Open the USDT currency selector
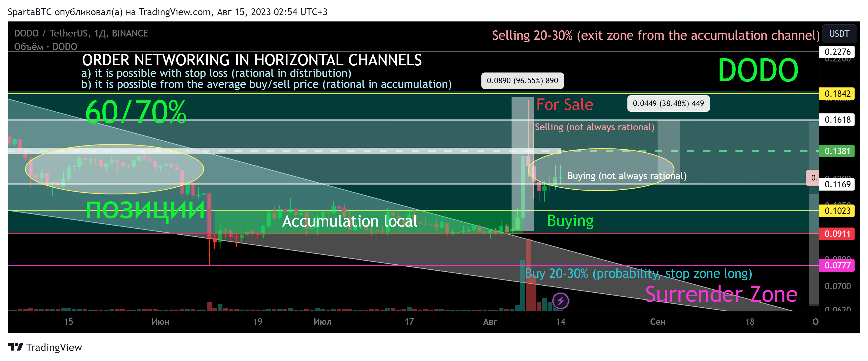 (x=839, y=34)
